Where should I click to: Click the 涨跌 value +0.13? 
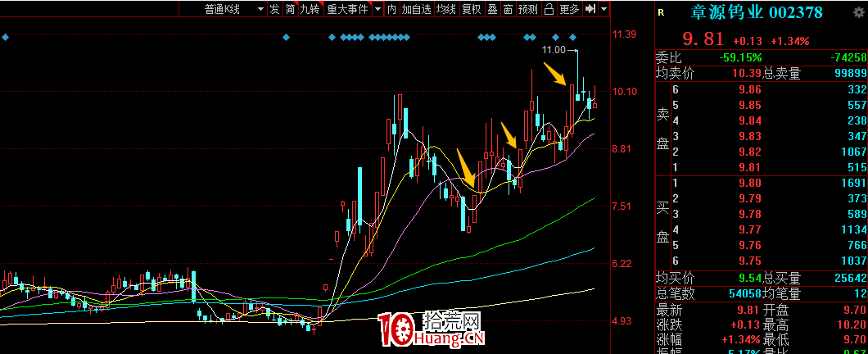tap(746, 327)
